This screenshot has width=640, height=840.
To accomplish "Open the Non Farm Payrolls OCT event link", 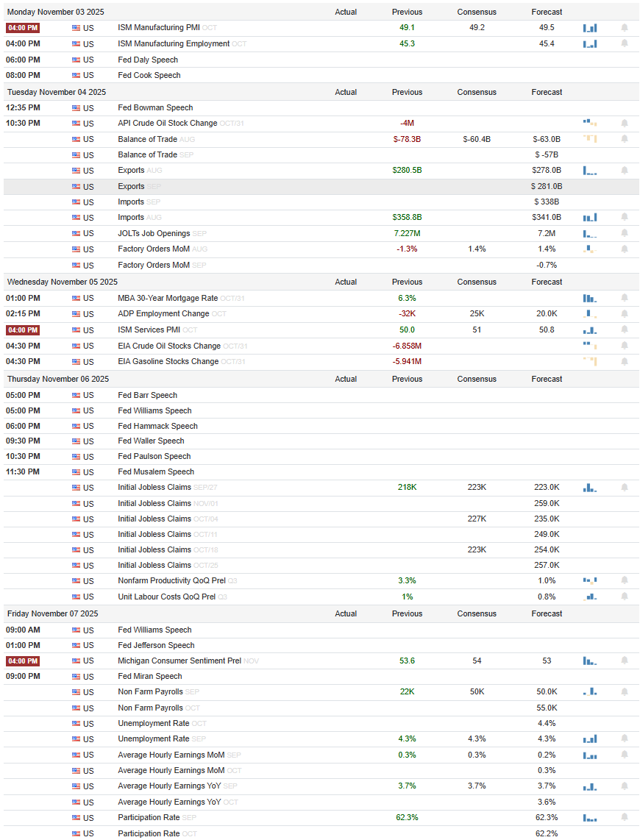I will [x=158, y=708].
